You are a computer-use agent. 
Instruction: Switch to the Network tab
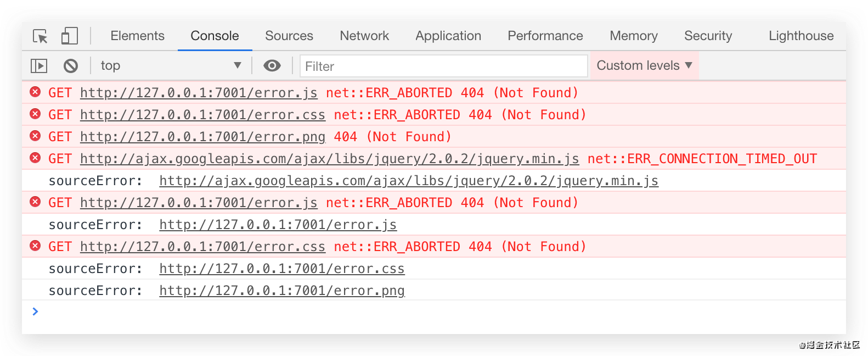364,36
